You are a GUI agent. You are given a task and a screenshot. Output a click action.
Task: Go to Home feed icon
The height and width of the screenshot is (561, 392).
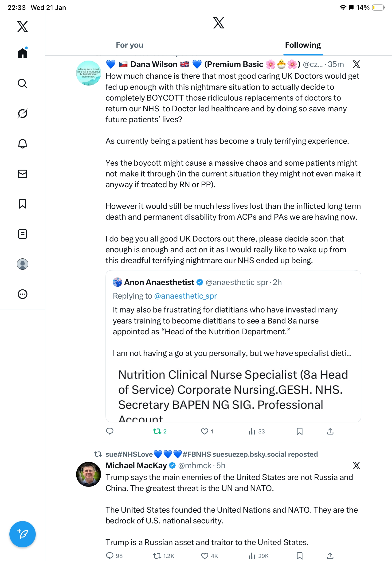coord(23,53)
